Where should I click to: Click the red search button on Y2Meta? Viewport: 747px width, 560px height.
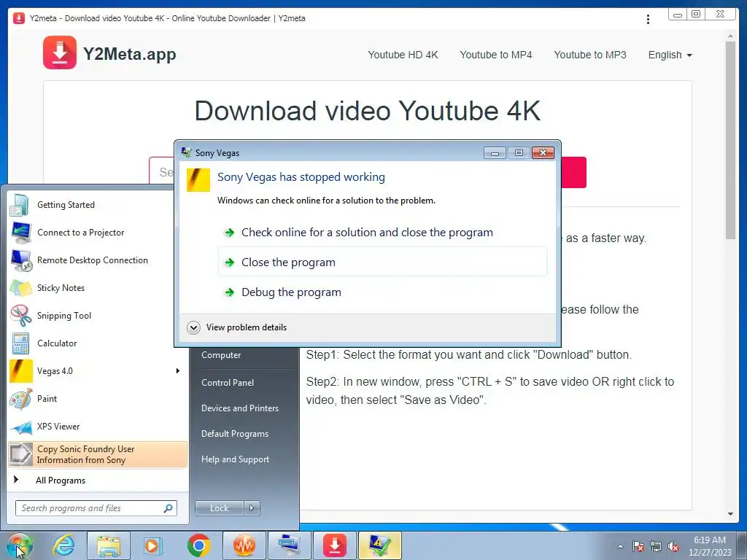(573, 172)
